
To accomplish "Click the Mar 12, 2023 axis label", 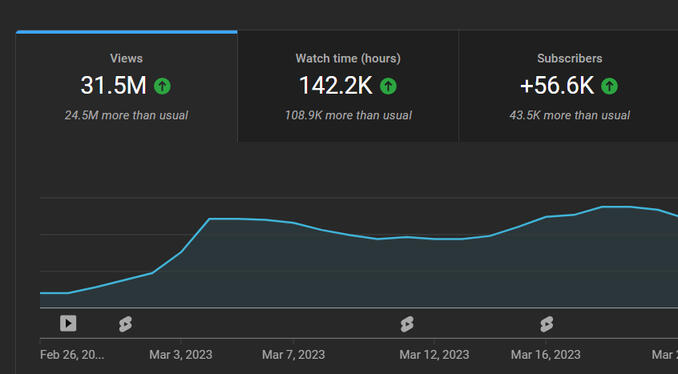I will pos(434,355).
